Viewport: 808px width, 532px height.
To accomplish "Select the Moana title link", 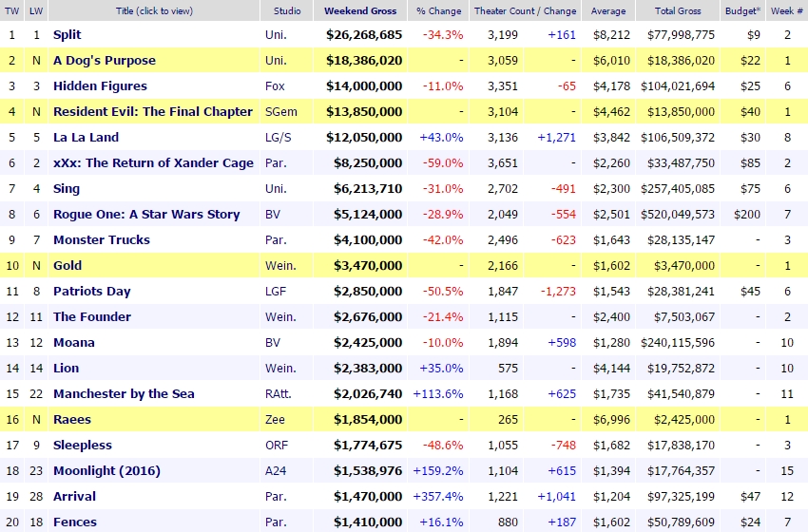I will [74, 343].
